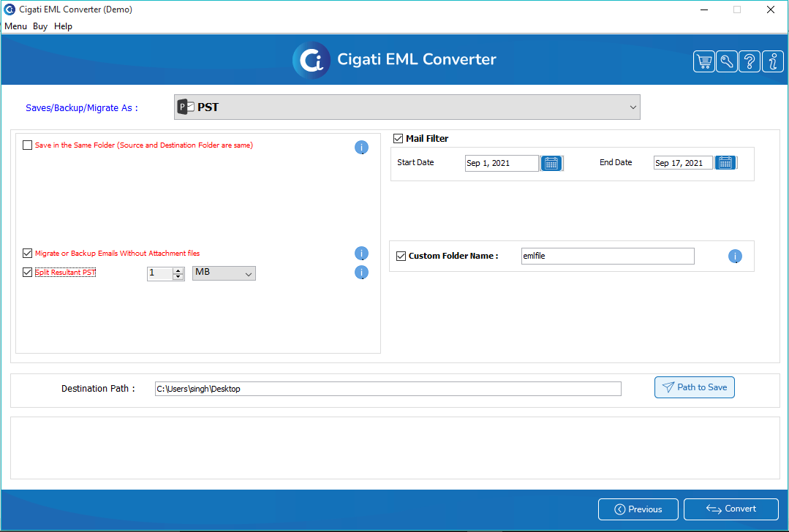This screenshot has width=789, height=532.
Task: Uncheck the Split Resultant PST checkbox
Action: coord(28,272)
